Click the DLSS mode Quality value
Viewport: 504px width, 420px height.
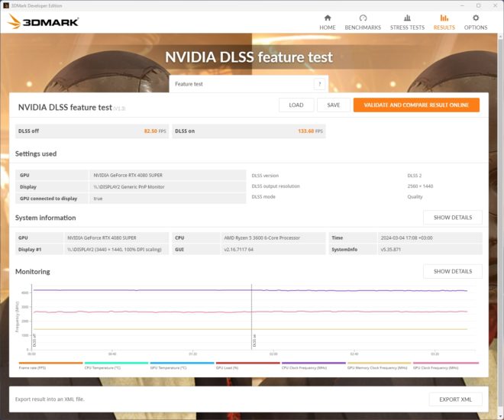point(415,197)
